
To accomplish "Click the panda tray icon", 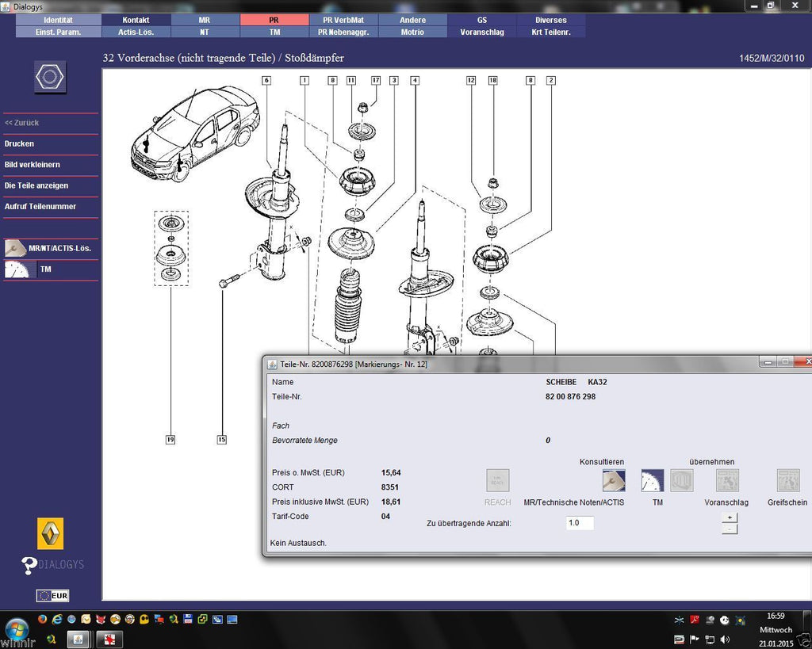I will click(x=725, y=620).
